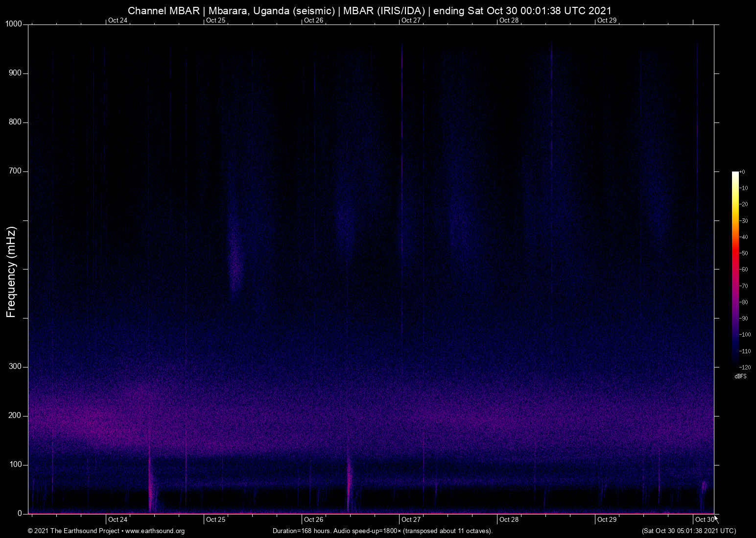The width and height of the screenshot is (756, 538).
Task: Click the Oct 24 label on top axis
Action: pyautogui.click(x=118, y=20)
